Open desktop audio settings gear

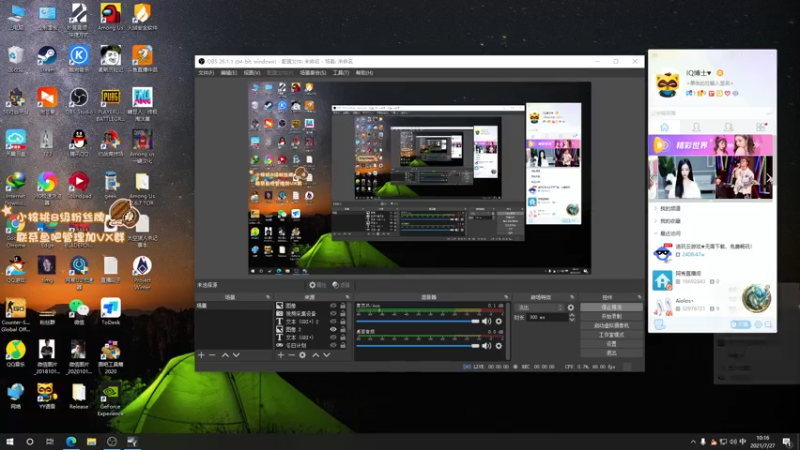pos(499,345)
